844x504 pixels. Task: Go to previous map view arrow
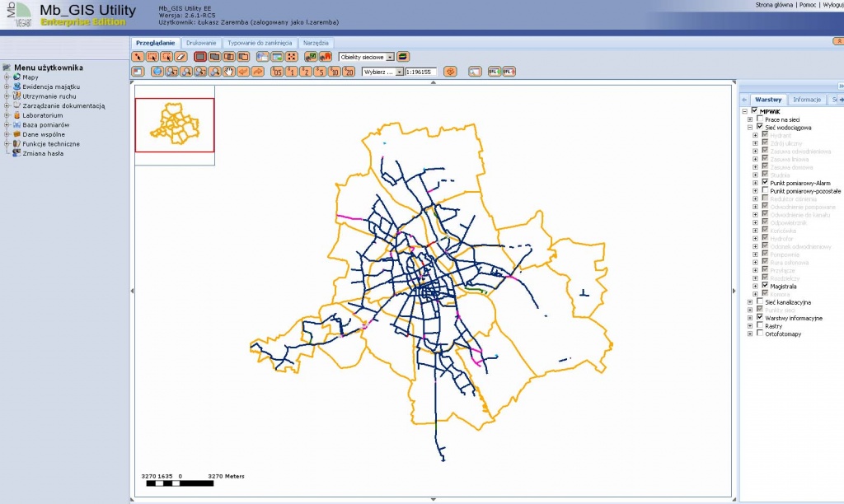click(244, 72)
